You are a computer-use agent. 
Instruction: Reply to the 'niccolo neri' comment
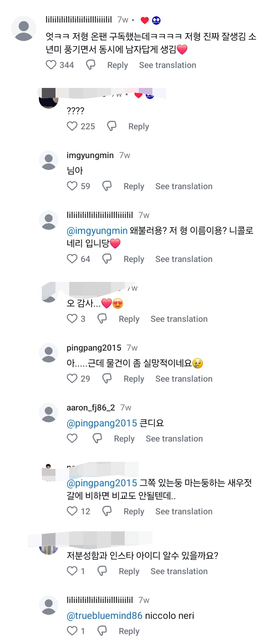tap(129, 631)
